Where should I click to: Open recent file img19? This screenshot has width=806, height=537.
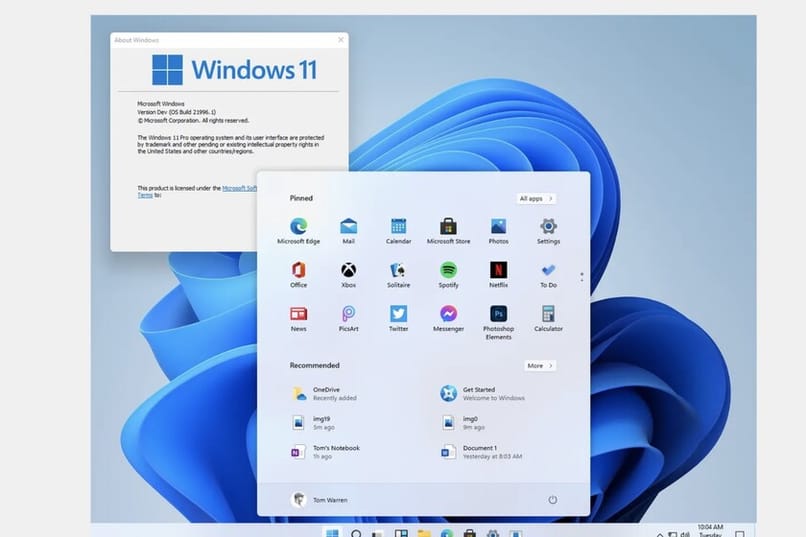click(313, 423)
